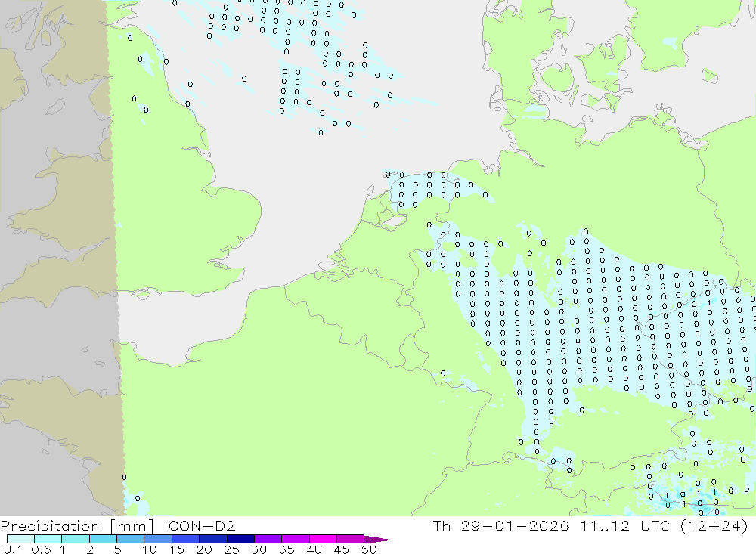Click the 'Th 29-01-2026' date text
Screen dimensions: 756x554
point(501,525)
